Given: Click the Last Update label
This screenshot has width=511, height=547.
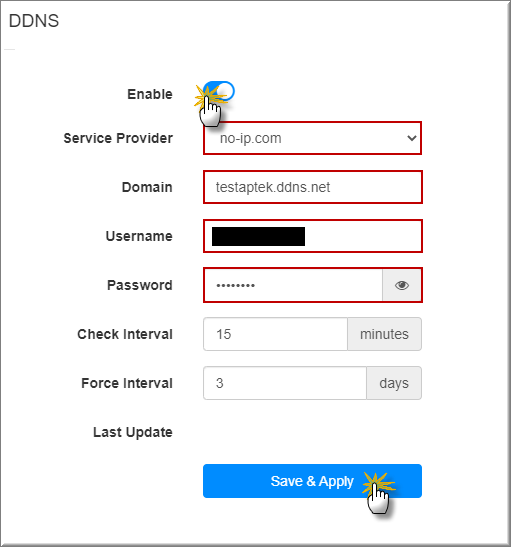Looking at the screenshot, I should pyautogui.click(x=133, y=432).
